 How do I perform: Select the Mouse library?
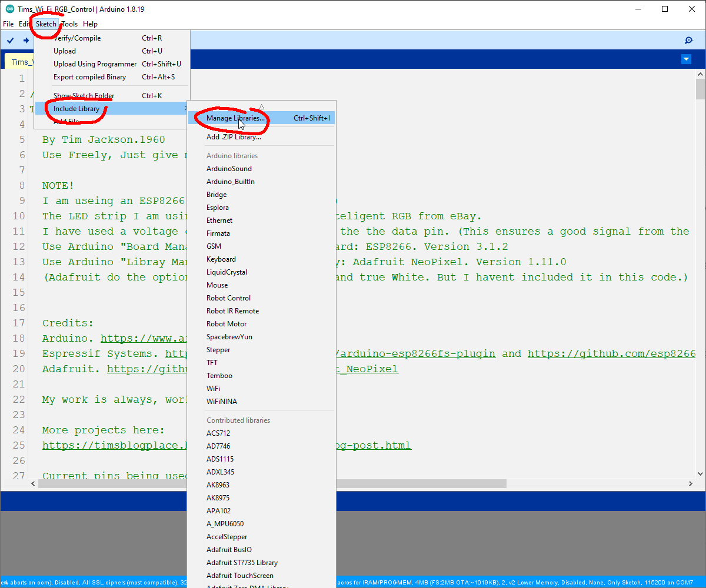pos(261,285)
